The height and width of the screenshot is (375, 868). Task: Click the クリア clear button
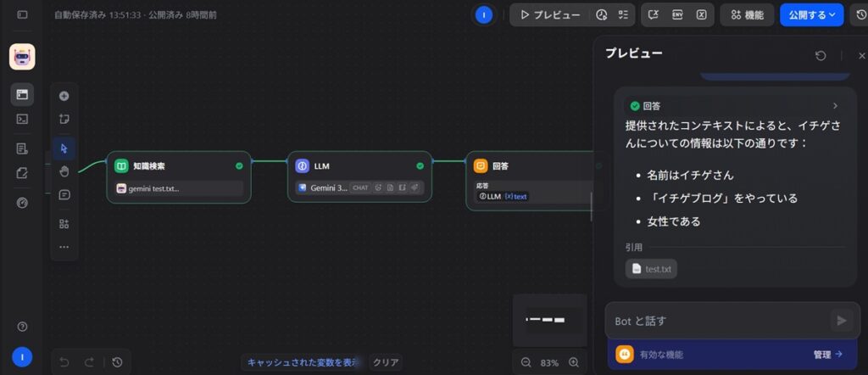point(386,363)
